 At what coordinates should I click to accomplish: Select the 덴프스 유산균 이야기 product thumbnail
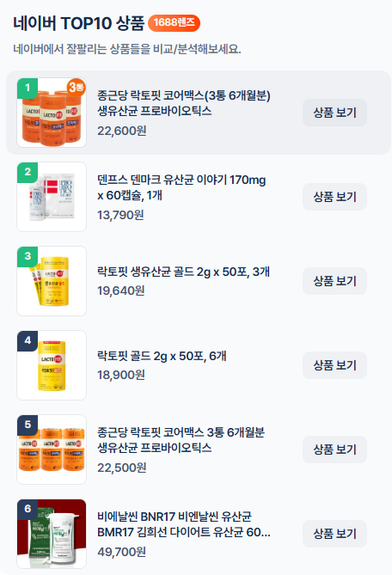click(52, 197)
